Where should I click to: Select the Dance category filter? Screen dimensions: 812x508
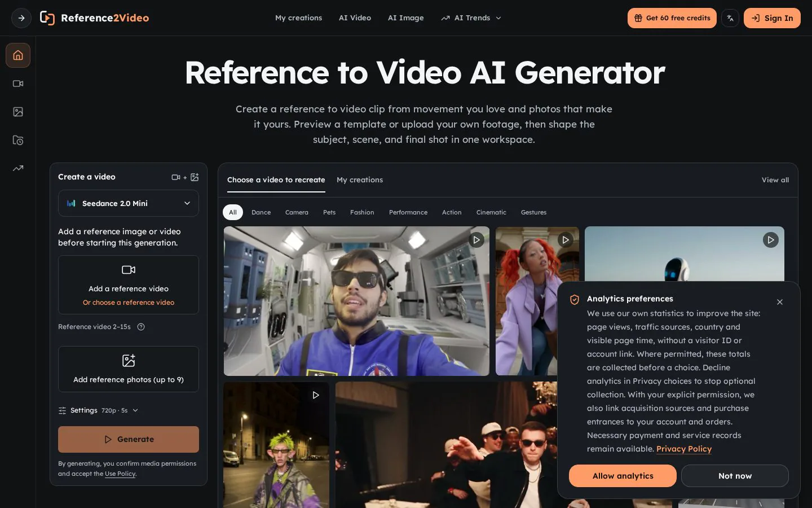click(261, 212)
